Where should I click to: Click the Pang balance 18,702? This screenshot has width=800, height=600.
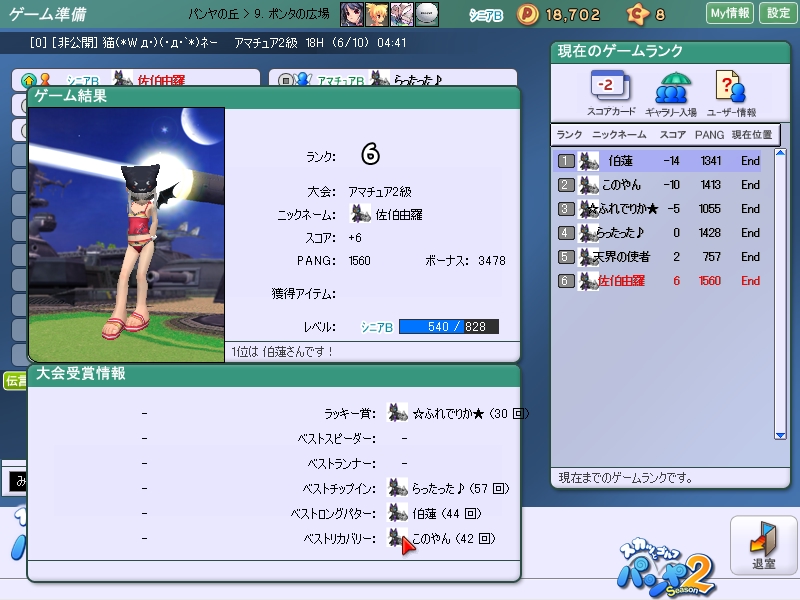click(572, 15)
